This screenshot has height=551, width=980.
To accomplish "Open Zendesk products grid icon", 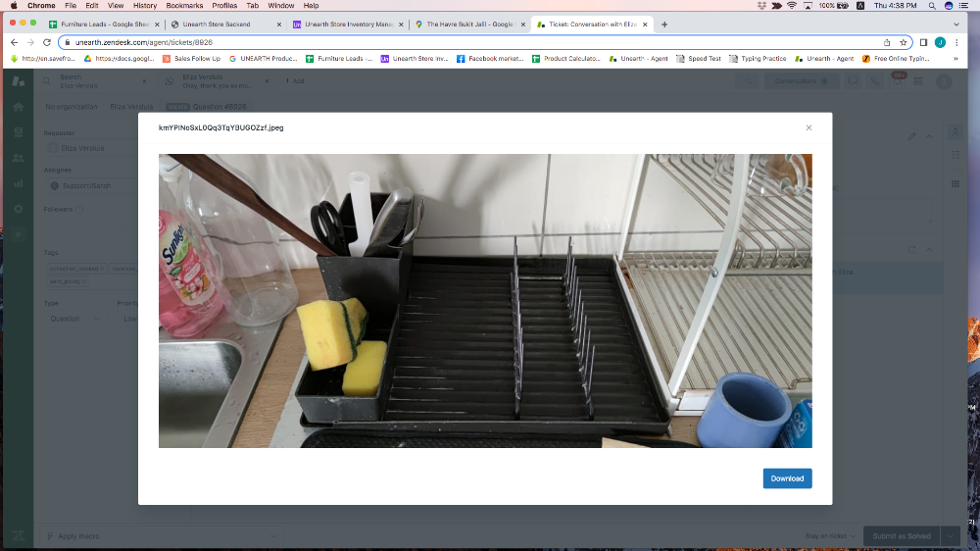I will click(x=918, y=81).
